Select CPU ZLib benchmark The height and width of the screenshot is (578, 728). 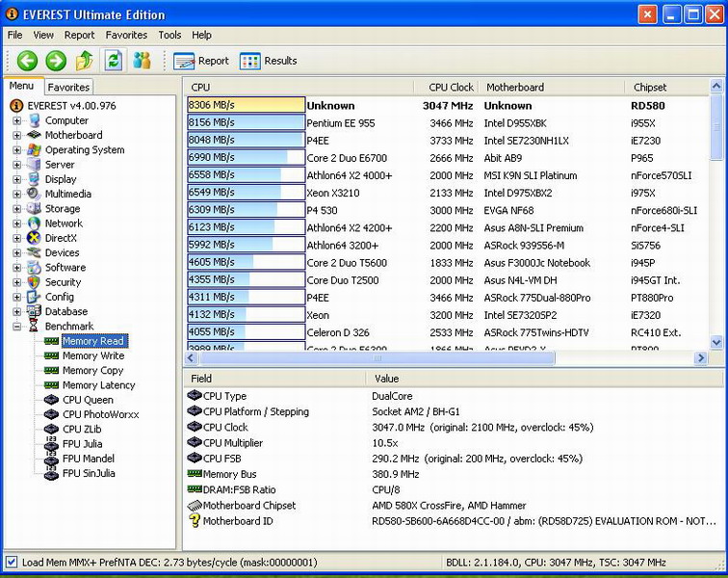(82, 430)
